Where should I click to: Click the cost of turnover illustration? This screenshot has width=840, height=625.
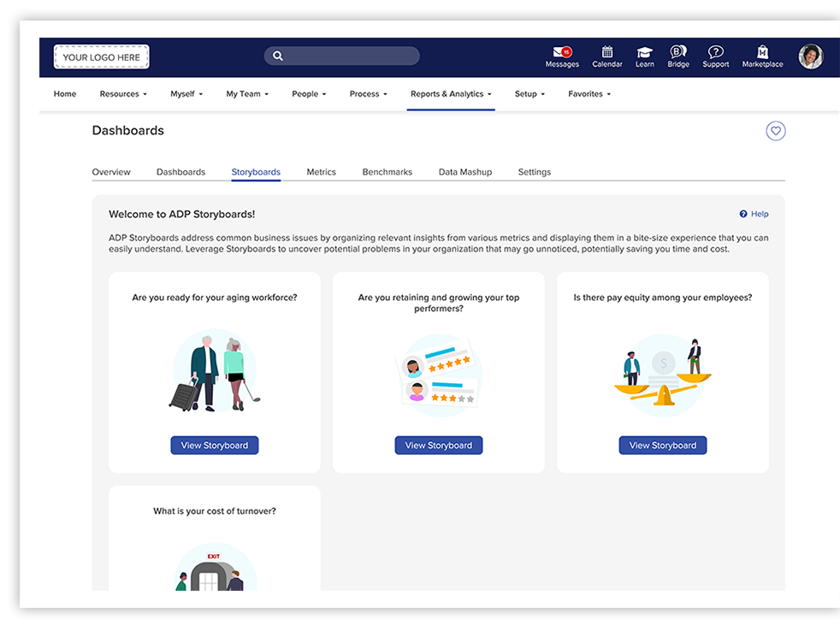point(215,568)
